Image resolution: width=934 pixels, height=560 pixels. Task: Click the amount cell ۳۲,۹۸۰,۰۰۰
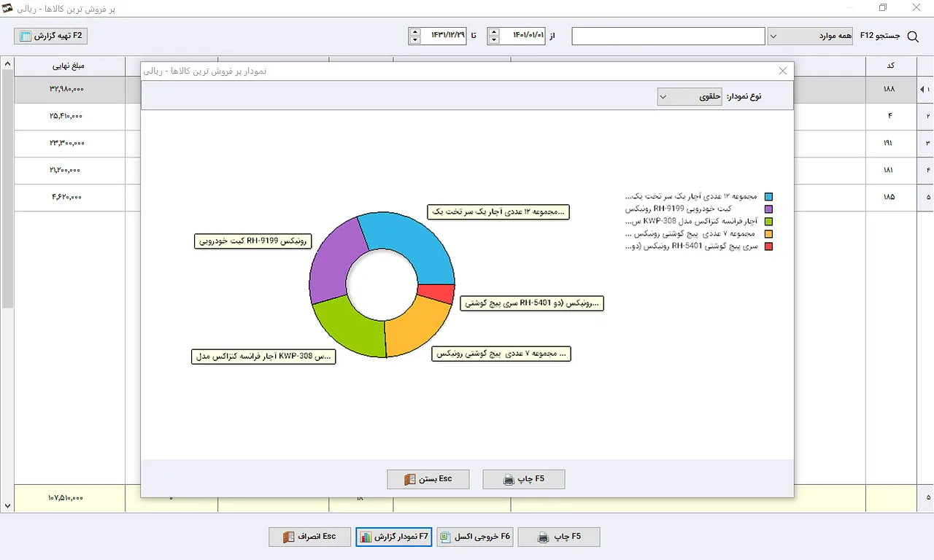(69, 90)
